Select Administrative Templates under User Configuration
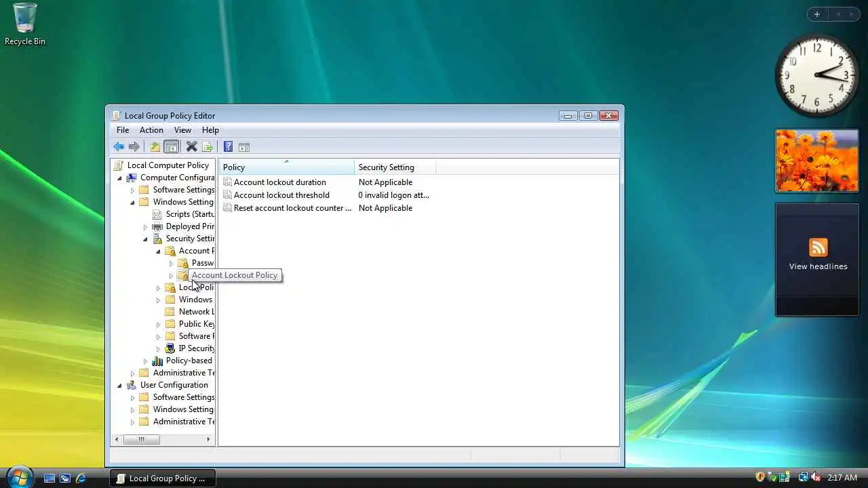The image size is (868, 488). click(x=184, y=422)
